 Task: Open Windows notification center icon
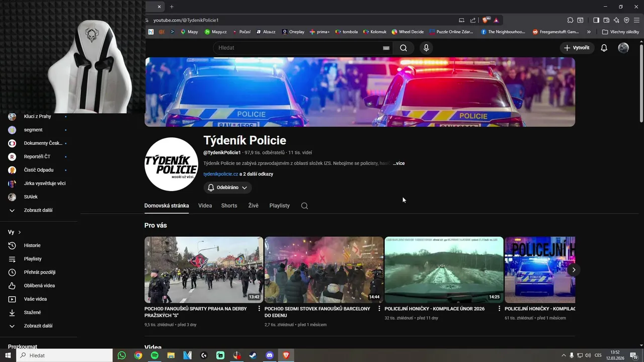pyautogui.click(x=633, y=355)
